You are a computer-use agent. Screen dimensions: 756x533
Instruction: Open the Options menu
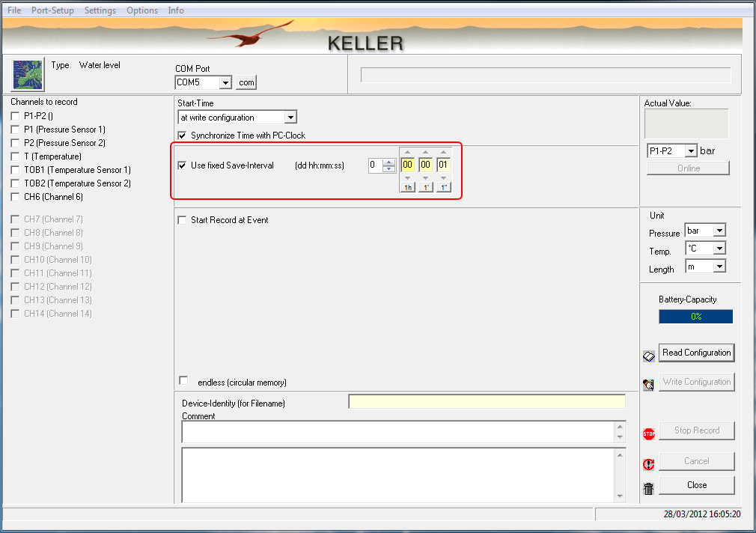click(x=141, y=10)
